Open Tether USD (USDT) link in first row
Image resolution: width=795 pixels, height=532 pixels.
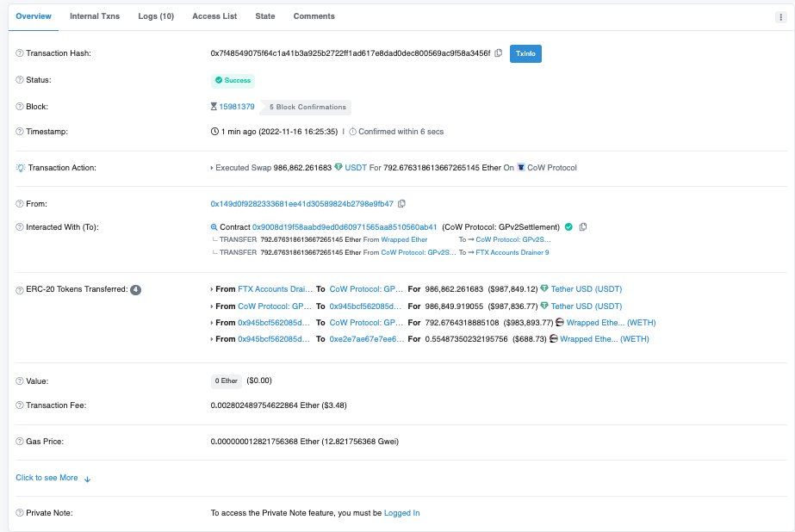point(587,288)
